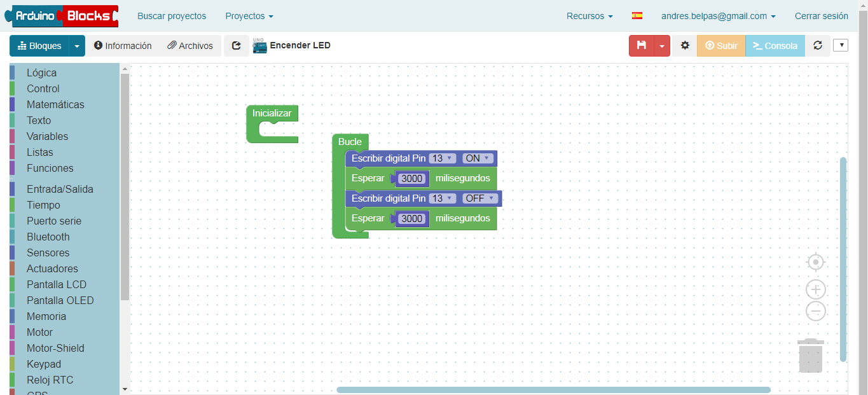Viewport: 868px width, 395px height.
Task: Open the Consola serial console
Action: point(775,46)
